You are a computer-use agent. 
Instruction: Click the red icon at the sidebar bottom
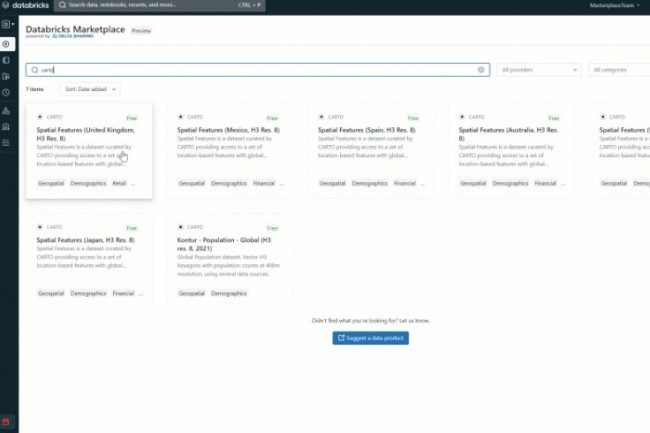(6, 422)
